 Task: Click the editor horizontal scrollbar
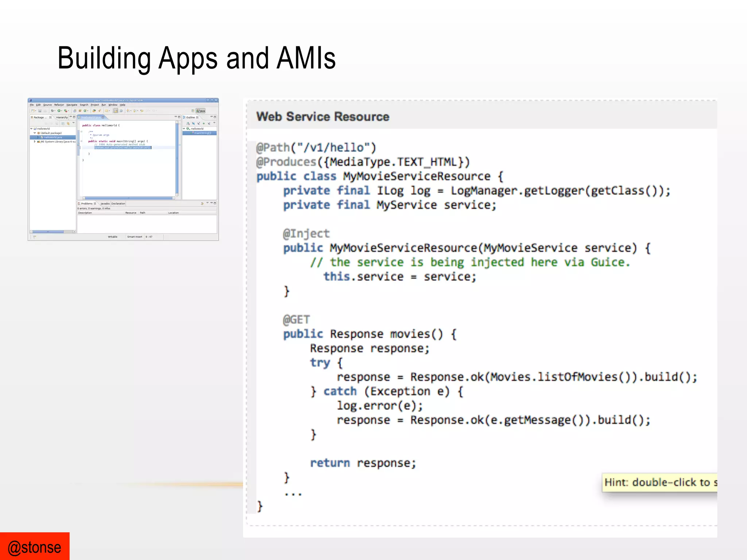[128, 198]
